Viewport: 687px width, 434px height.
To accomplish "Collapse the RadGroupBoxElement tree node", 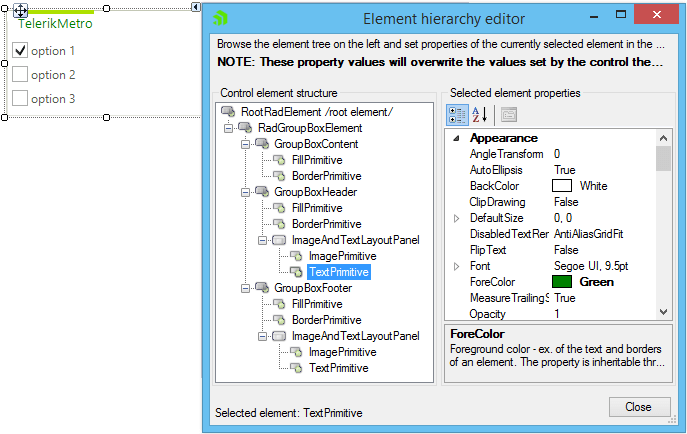I will (228, 128).
